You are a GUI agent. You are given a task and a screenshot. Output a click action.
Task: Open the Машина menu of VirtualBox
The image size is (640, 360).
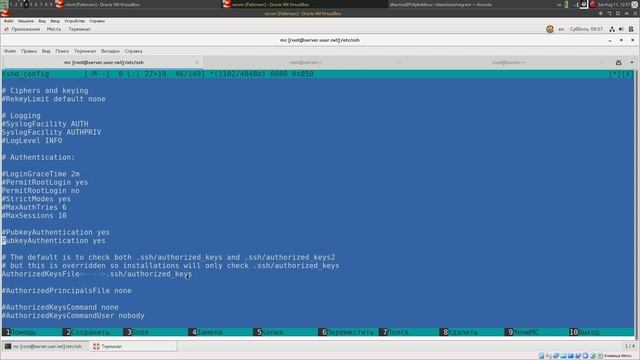[26, 21]
